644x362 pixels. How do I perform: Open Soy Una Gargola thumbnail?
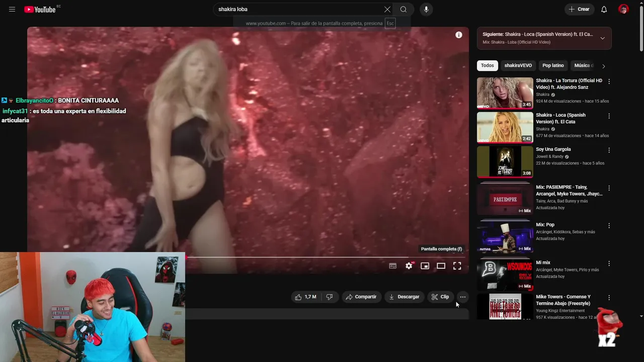[x=505, y=162]
